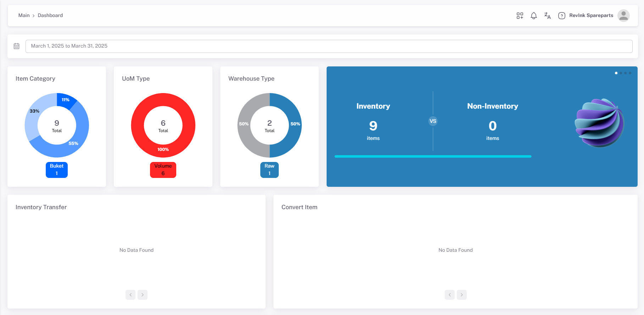The image size is (644, 315).
Task: Go to next page in Convert Item
Action: point(462,295)
